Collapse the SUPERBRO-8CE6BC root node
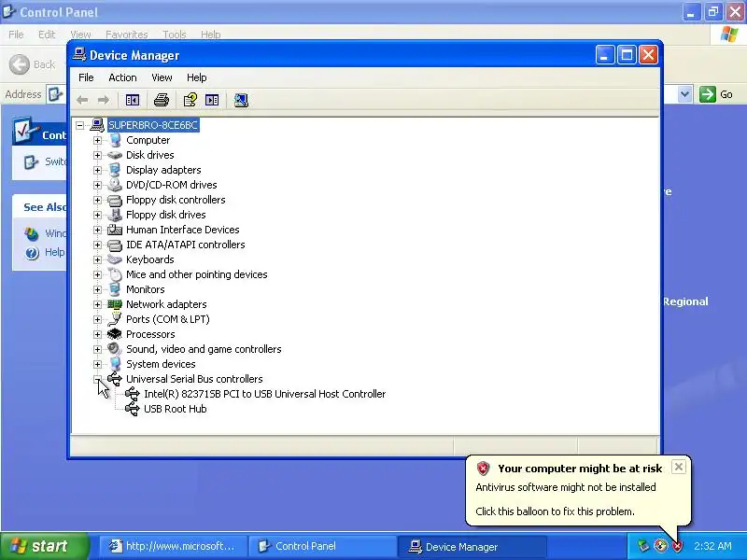 (x=80, y=125)
